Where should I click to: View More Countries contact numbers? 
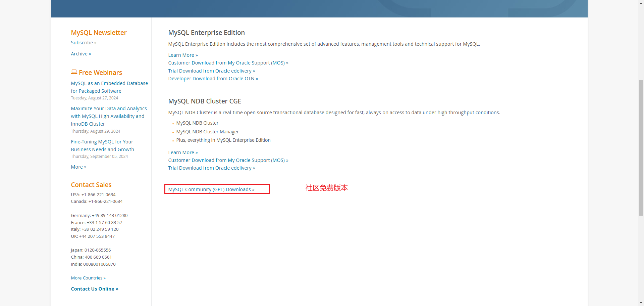[88, 278]
